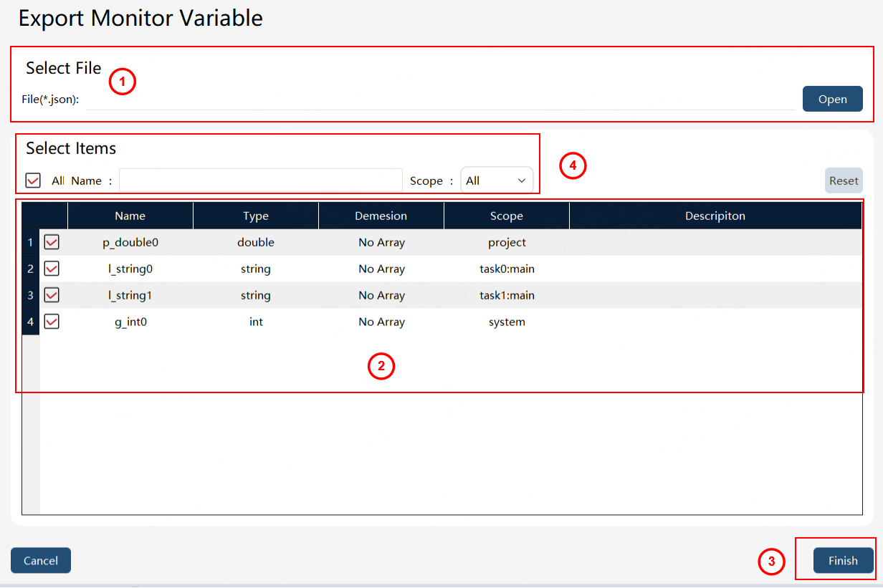Click row number 4 header

(30, 322)
